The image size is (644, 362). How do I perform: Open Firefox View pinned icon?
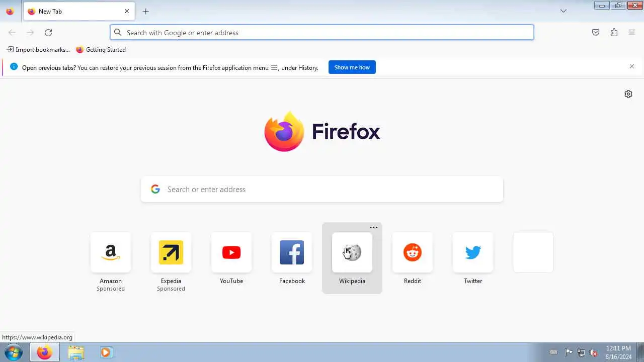click(10, 11)
